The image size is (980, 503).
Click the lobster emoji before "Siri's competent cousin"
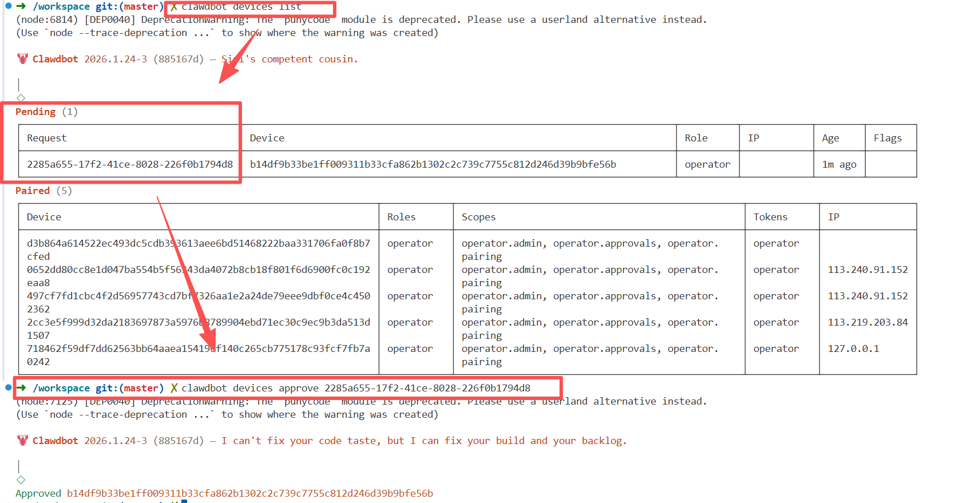[22, 58]
